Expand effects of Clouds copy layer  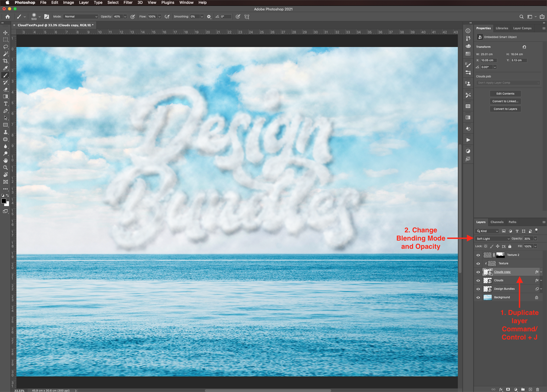pyautogui.click(x=541, y=272)
